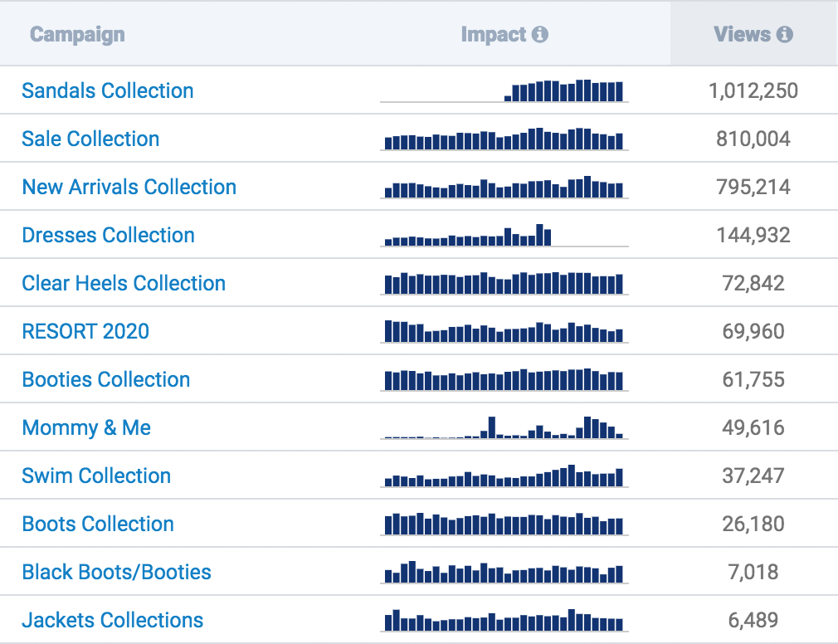Open the Sandals Collection campaign
This screenshot has height=644, width=838.
(107, 90)
